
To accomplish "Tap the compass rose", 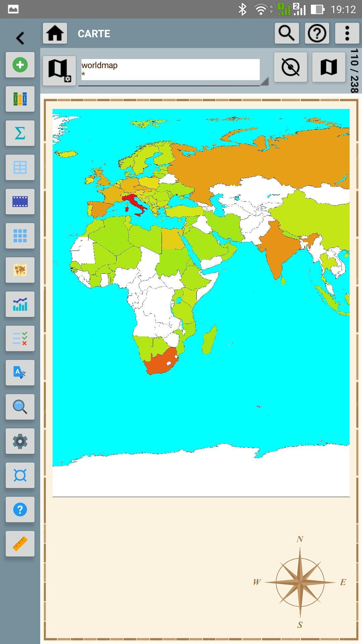I will (300, 582).
